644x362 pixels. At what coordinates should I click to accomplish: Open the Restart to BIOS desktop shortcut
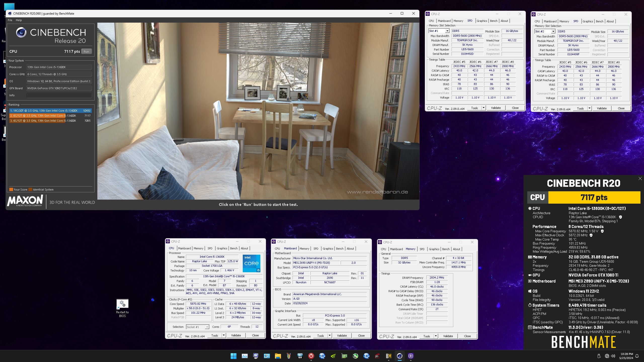click(x=122, y=308)
